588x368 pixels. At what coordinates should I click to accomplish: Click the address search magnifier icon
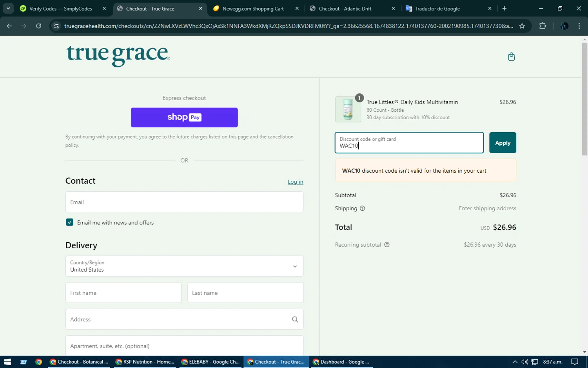tap(295, 319)
